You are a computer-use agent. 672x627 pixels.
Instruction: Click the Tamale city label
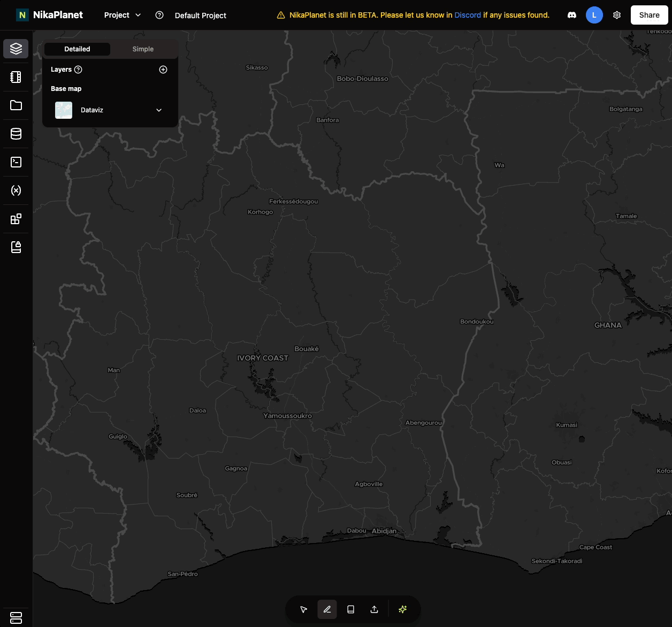[x=626, y=216]
